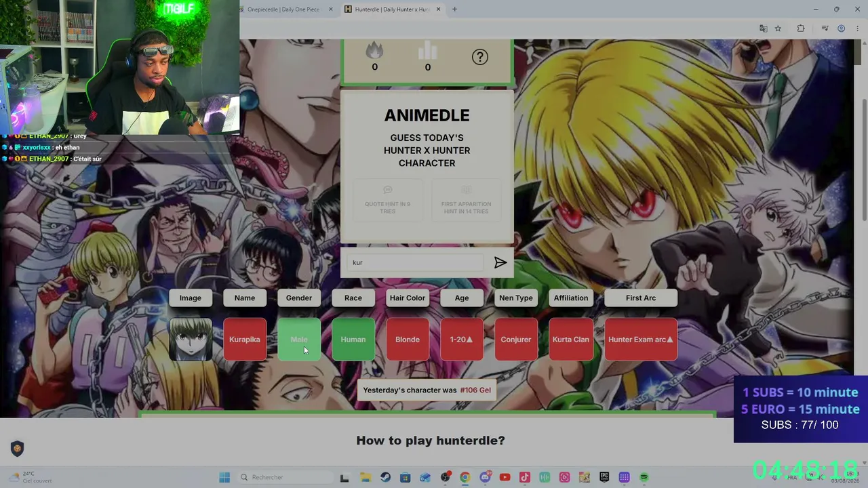Image resolution: width=868 pixels, height=488 pixels.
Task: Click the Yesterday's character #106 Gel text
Action: (427, 390)
